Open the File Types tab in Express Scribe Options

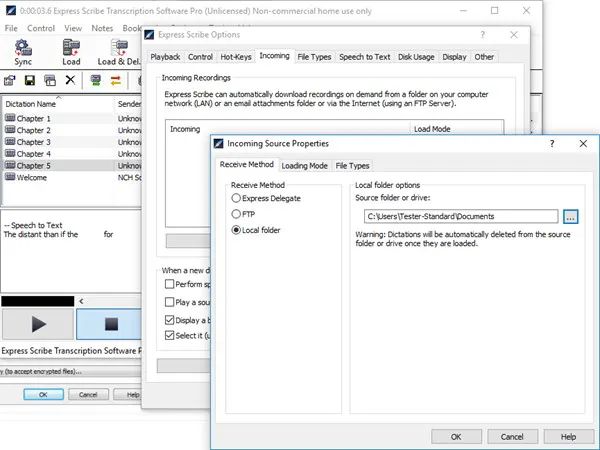(x=314, y=57)
